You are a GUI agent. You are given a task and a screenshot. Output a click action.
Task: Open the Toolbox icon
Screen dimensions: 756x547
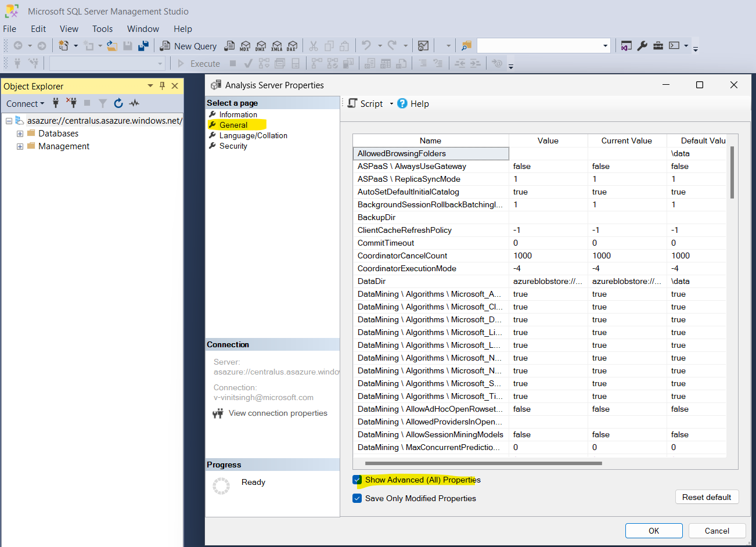point(658,46)
